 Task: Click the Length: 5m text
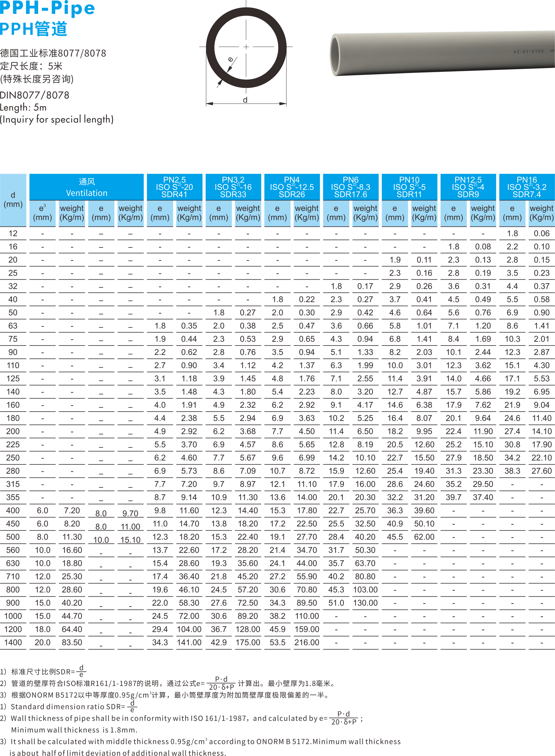click(x=23, y=107)
